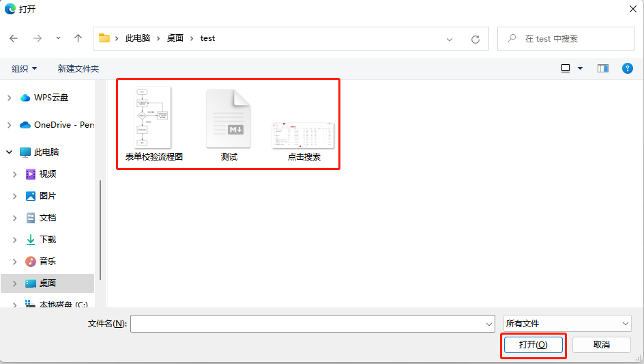Click the Up one level arrow
The height and width of the screenshot is (364, 644).
pyautogui.click(x=78, y=39)
